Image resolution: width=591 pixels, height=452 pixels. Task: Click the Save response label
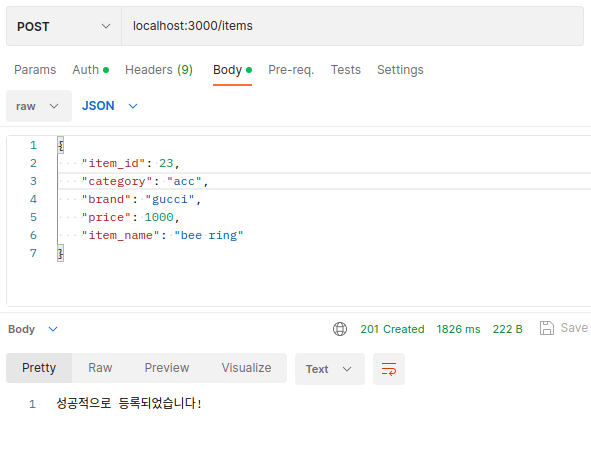tap(574, 328)
